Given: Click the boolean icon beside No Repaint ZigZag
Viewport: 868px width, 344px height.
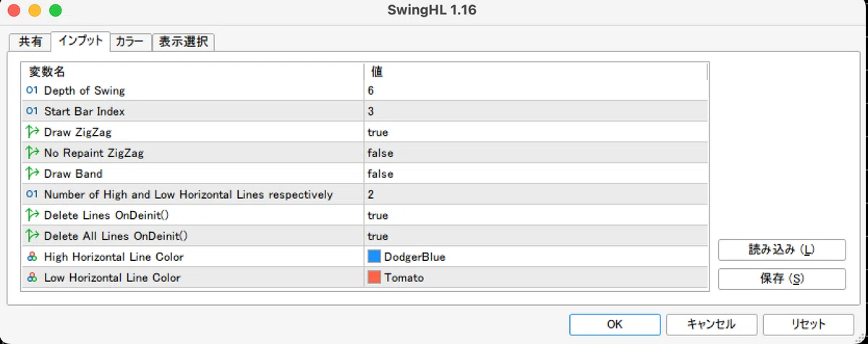Looking at the screenshot, I should [x=31, y=152].
